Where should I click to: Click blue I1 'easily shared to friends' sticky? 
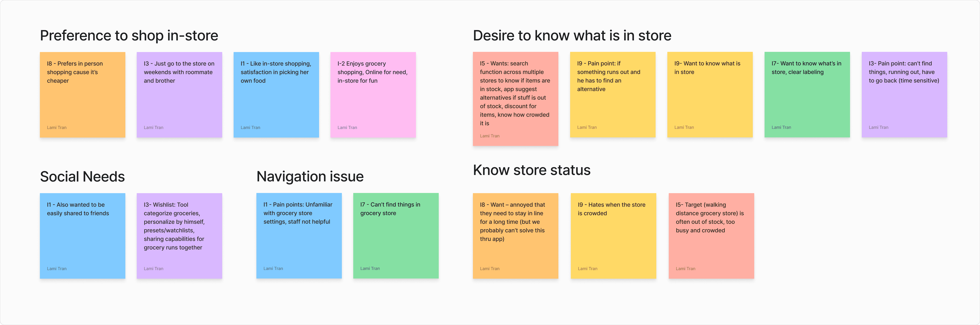[83, 236]
